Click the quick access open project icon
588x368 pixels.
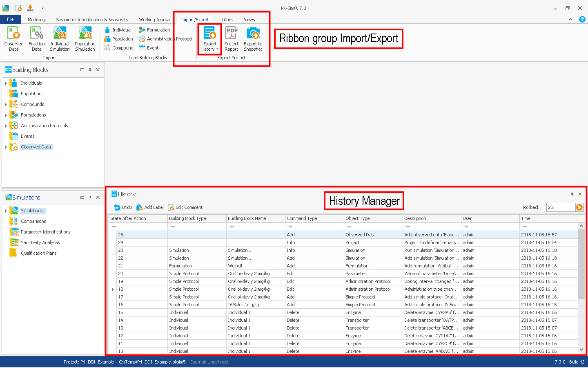coord(18,8)
